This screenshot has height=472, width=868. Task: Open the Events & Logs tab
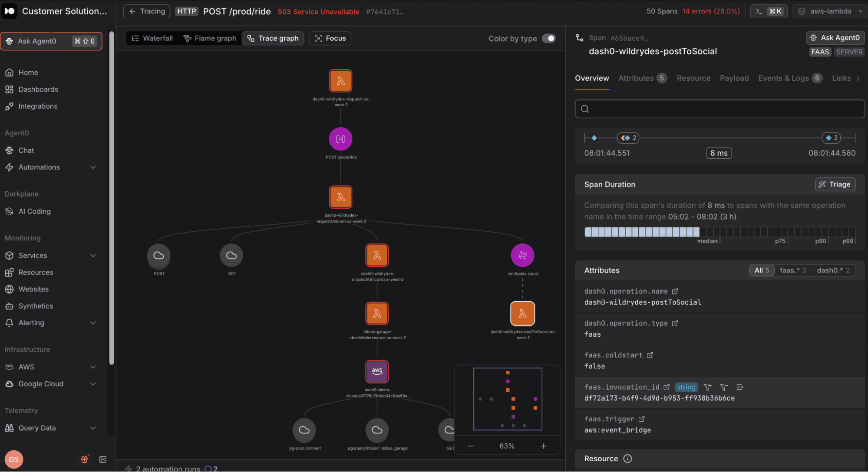790,79
